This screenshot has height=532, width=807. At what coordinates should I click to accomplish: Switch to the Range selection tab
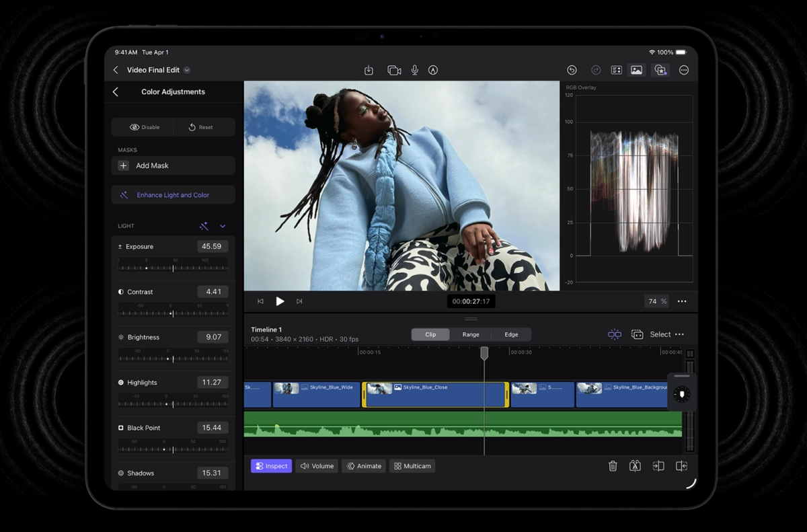[471, 334]
